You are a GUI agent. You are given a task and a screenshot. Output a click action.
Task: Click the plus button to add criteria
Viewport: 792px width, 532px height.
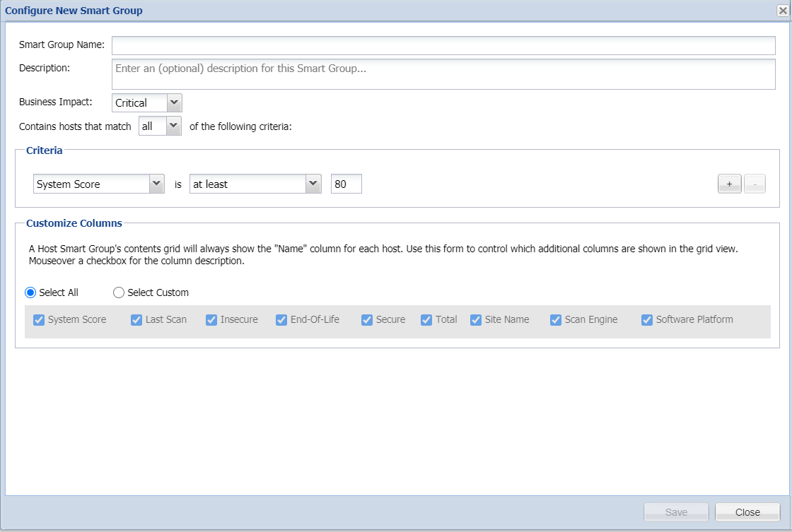coord(729,184)
